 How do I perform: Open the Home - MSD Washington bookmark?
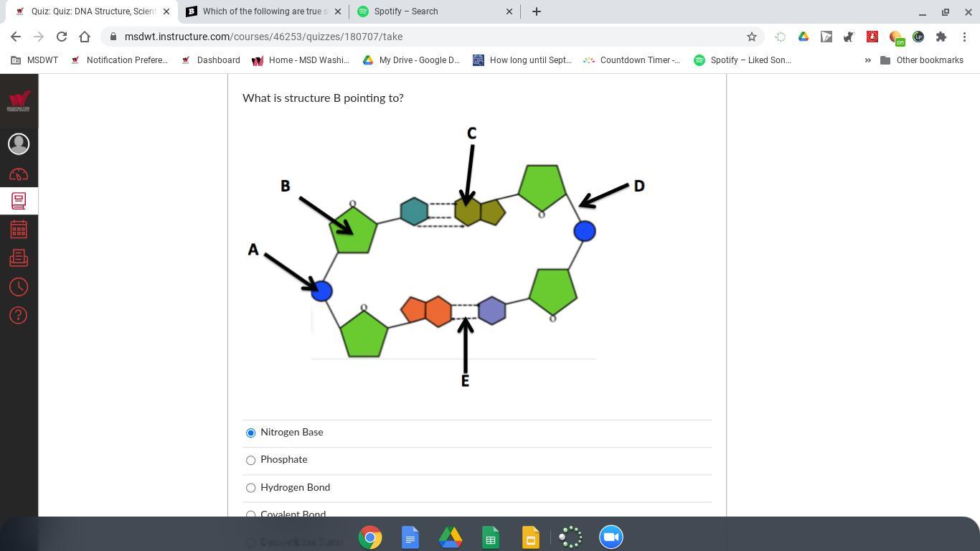[x=301, y=60]
